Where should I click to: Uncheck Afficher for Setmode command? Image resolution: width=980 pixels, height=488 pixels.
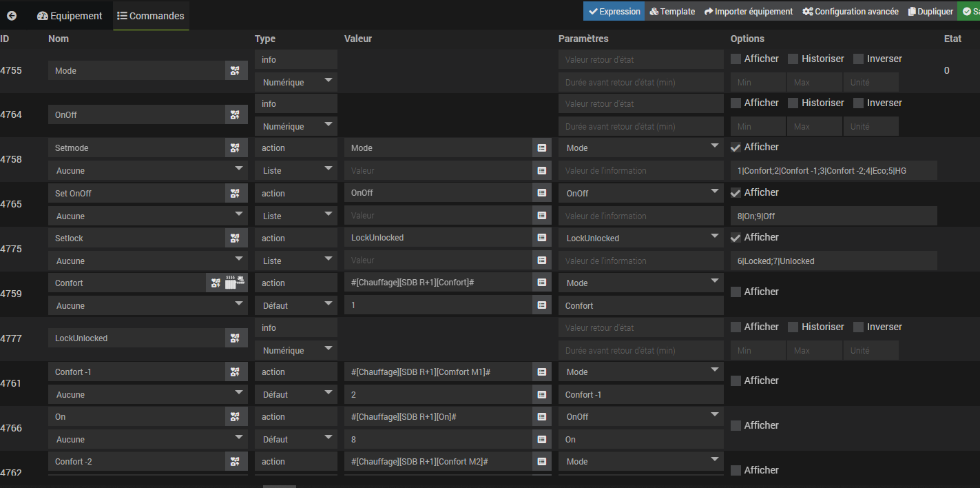click(736, 147)
